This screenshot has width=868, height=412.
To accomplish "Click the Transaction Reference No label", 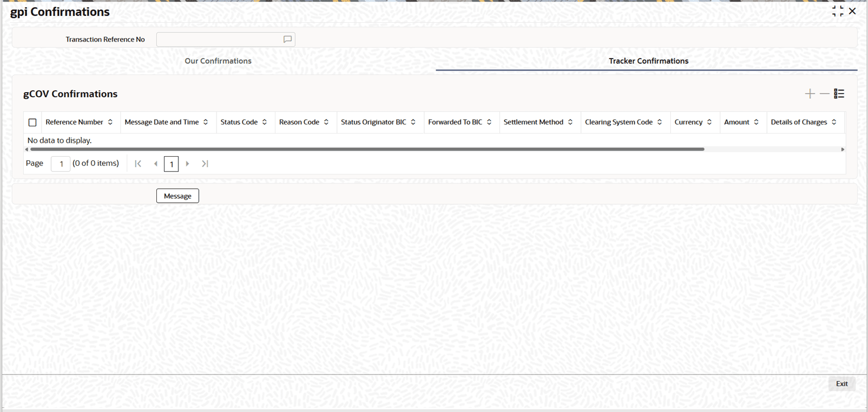I will [x=105, y=40].
